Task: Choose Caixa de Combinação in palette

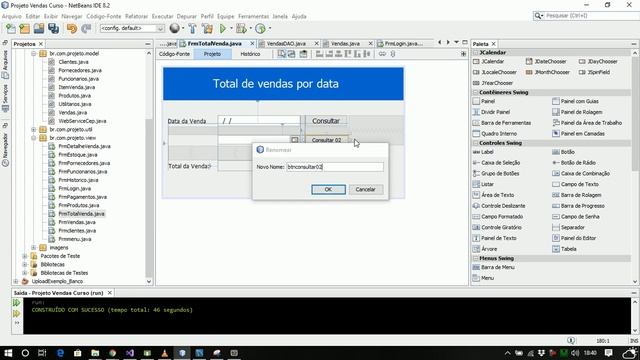Action: click(581, 173)
